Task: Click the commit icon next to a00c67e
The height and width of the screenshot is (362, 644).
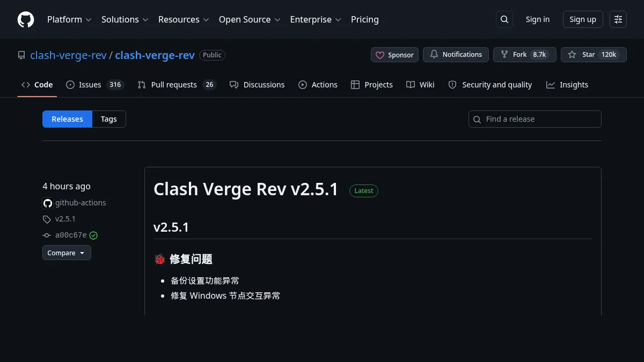Action: coord(47,235)
